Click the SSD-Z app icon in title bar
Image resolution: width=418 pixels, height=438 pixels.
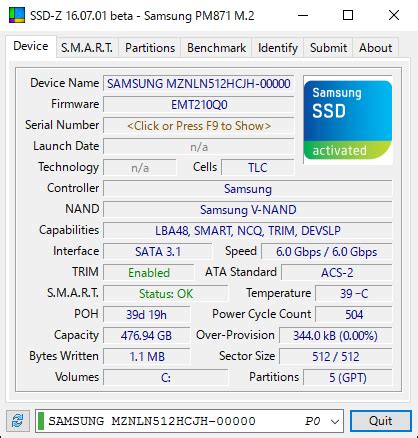17,15
